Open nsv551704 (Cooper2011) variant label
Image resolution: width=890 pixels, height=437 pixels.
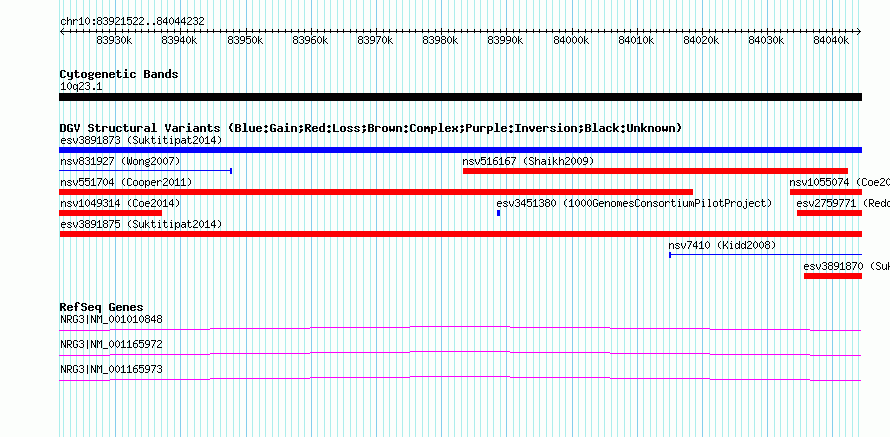pyautogui.click(x=126, y=182)
